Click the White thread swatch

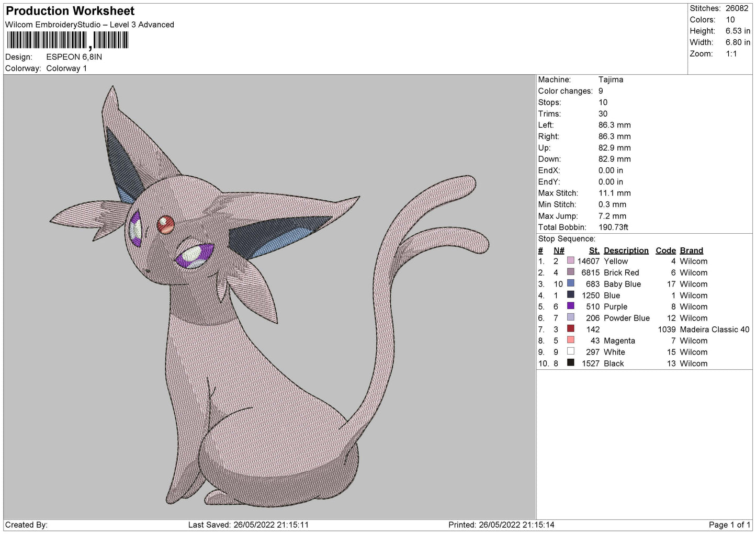click(571, 351)
